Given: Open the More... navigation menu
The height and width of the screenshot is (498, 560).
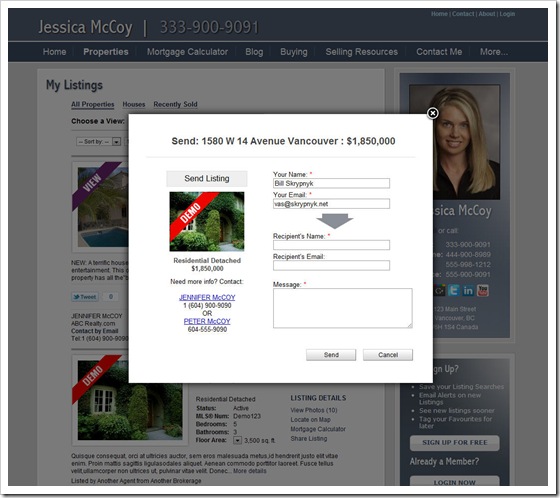Looking at the screenshot, I should pyautogui.click(x=494, y=52).
